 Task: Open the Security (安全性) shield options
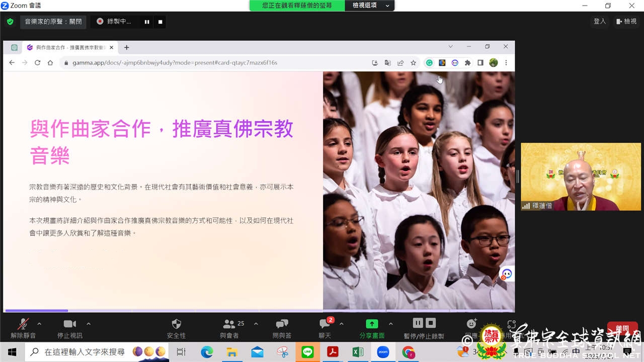coord(176,328)
